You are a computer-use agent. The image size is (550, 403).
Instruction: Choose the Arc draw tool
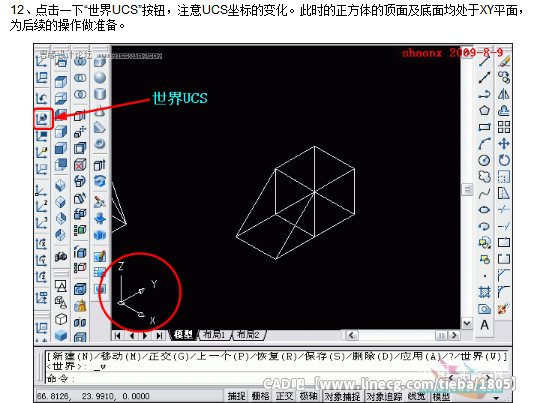[484, 143]
